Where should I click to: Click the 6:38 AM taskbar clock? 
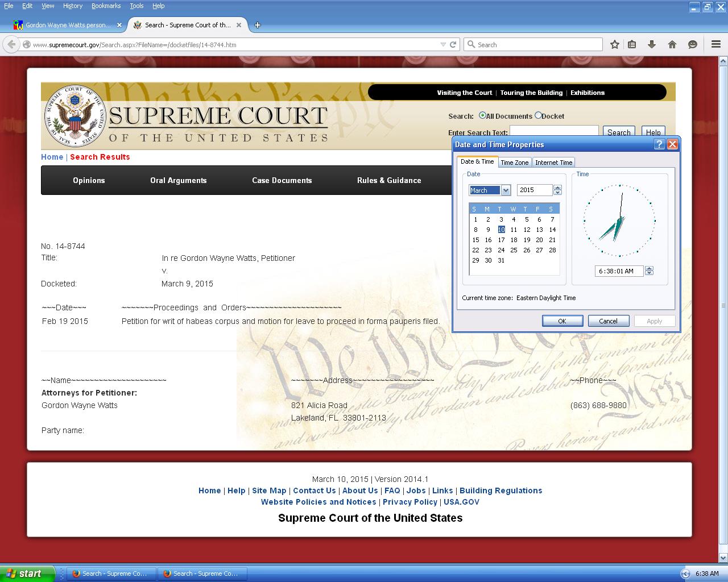(707, 573)
